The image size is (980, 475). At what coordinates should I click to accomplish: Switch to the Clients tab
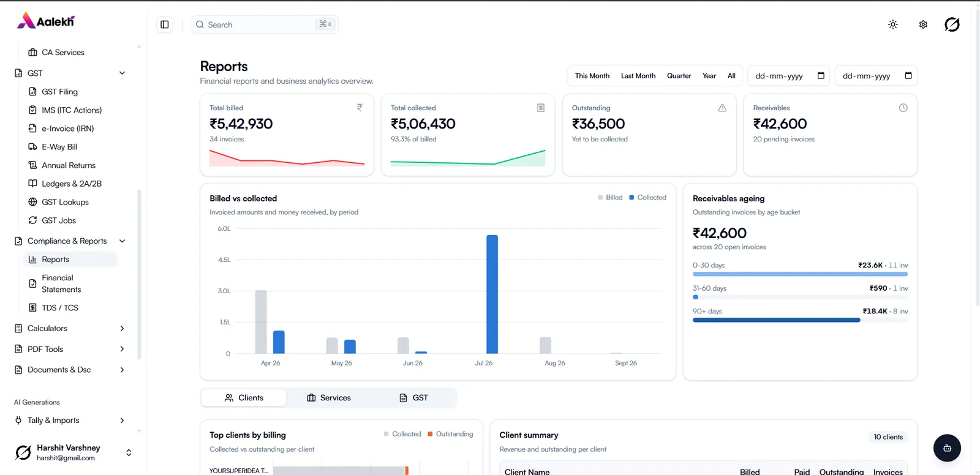tap(244, 398)
